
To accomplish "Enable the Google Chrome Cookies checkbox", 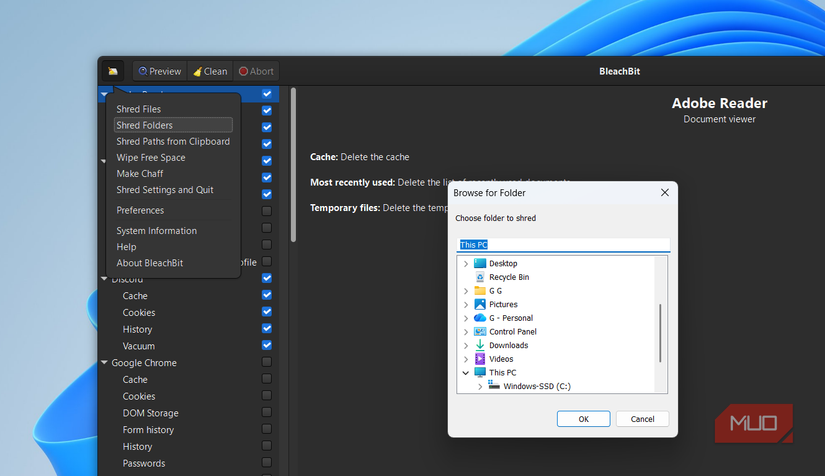I will (267, 396).
